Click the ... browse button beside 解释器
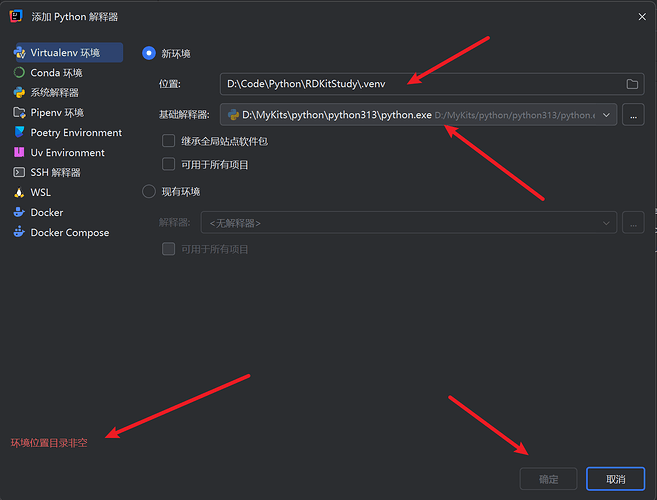This screenshot has width=657, height=500. [633, 223]
